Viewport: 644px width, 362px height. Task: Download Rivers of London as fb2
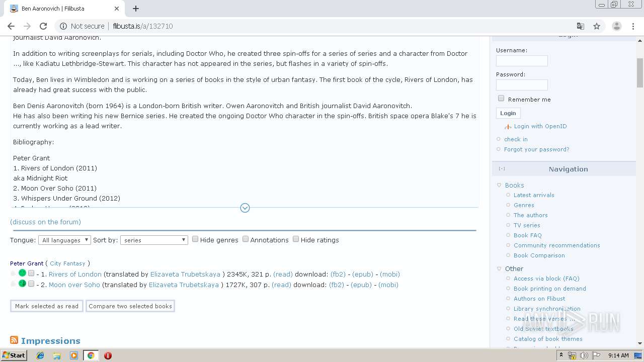(x=338, y=275)
